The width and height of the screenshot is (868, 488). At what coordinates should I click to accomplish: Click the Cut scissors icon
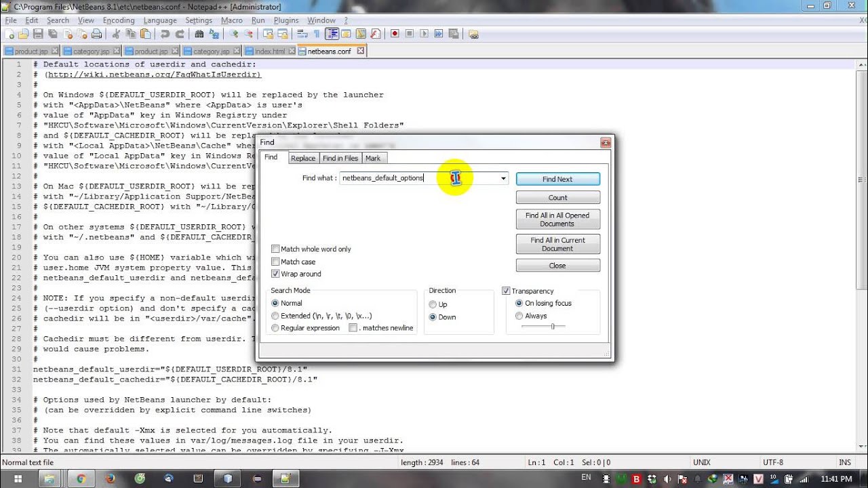(x=117, y=34)
